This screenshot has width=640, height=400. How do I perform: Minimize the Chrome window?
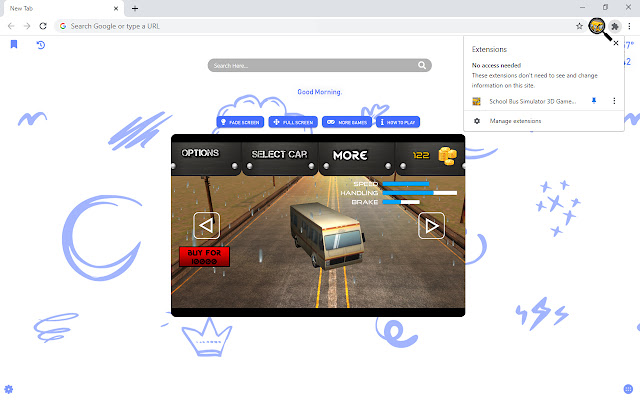tap(582, 7)
